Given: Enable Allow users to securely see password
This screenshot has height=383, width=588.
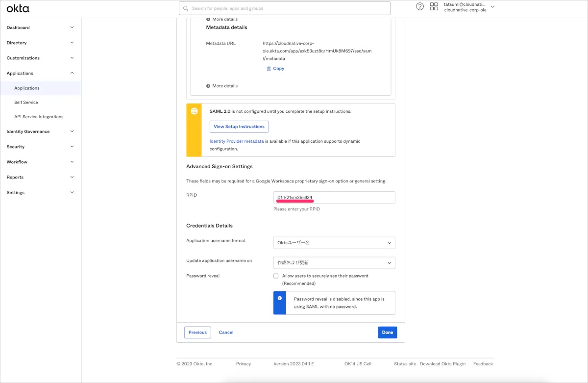Looking at the screenshot, I should pos(276,276).
